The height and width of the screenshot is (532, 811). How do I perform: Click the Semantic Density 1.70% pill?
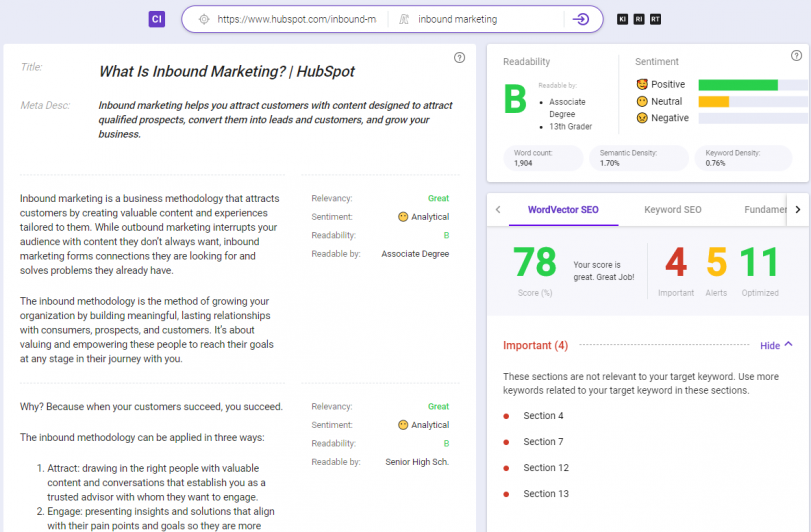(639, 158)
